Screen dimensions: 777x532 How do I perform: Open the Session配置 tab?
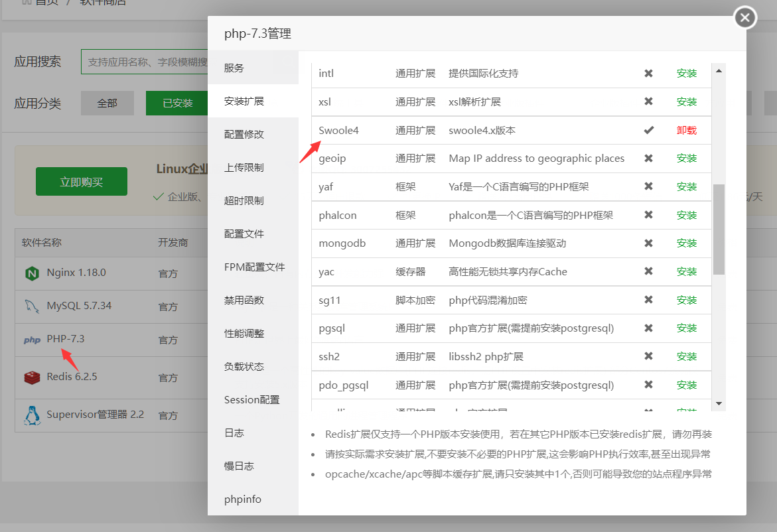coord(253,400)
